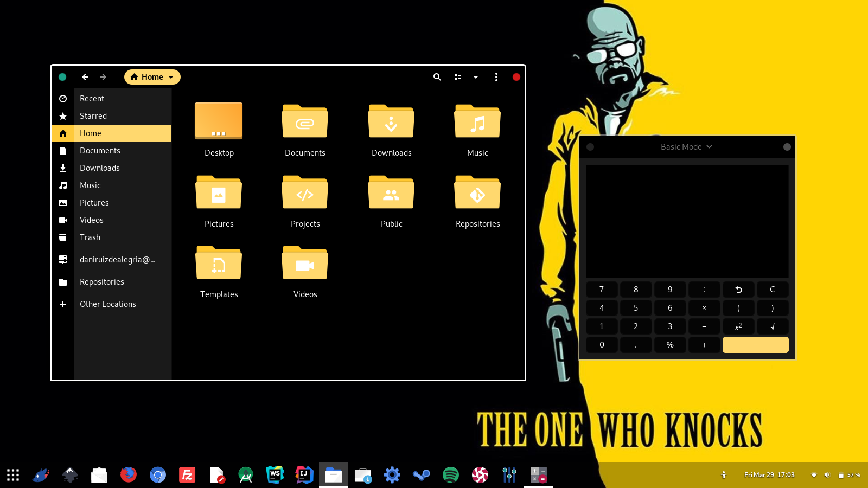Click the calculator multiply button
Screen dimensions: 868x488
[x=704, y=308]
